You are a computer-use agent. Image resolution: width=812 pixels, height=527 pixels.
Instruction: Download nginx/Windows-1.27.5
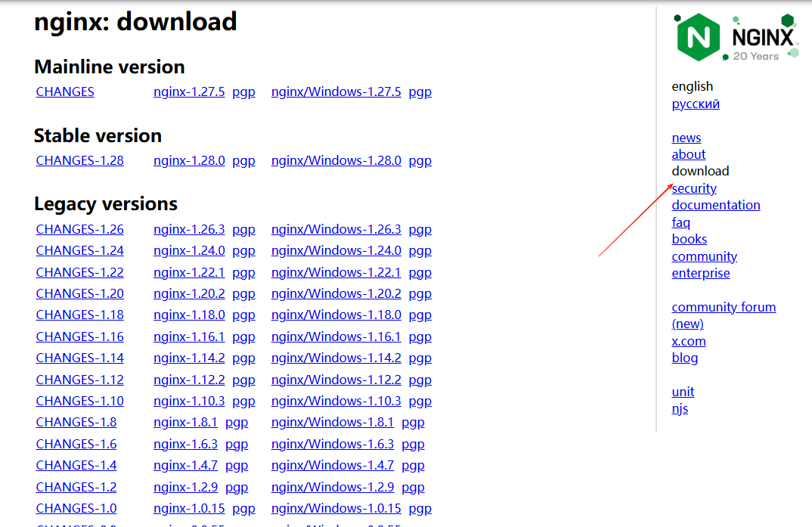[x=336, y=91]
